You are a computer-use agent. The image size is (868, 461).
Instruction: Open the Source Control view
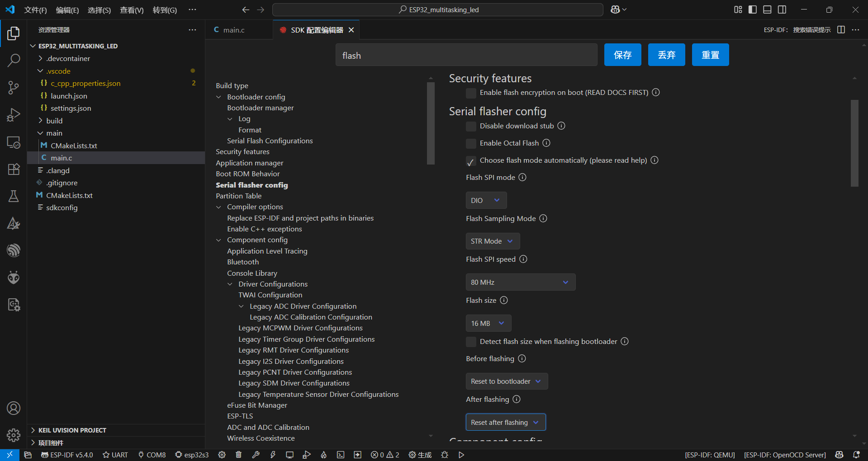tap(14, 88)
